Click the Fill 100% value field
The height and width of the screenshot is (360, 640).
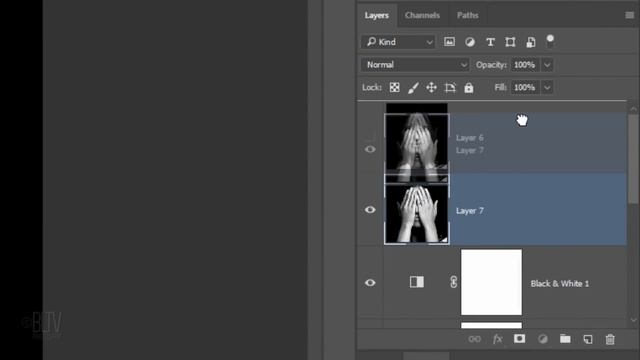click(526, 87)
